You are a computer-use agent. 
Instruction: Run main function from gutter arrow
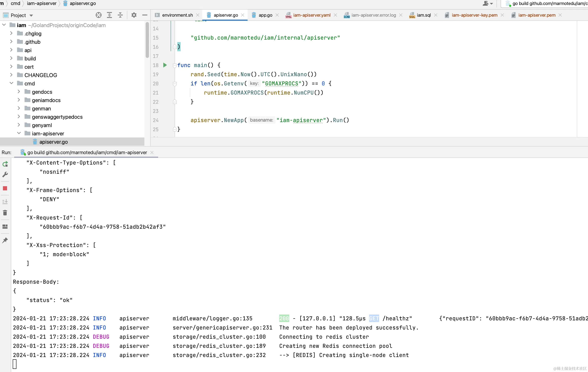coord(165,65)
